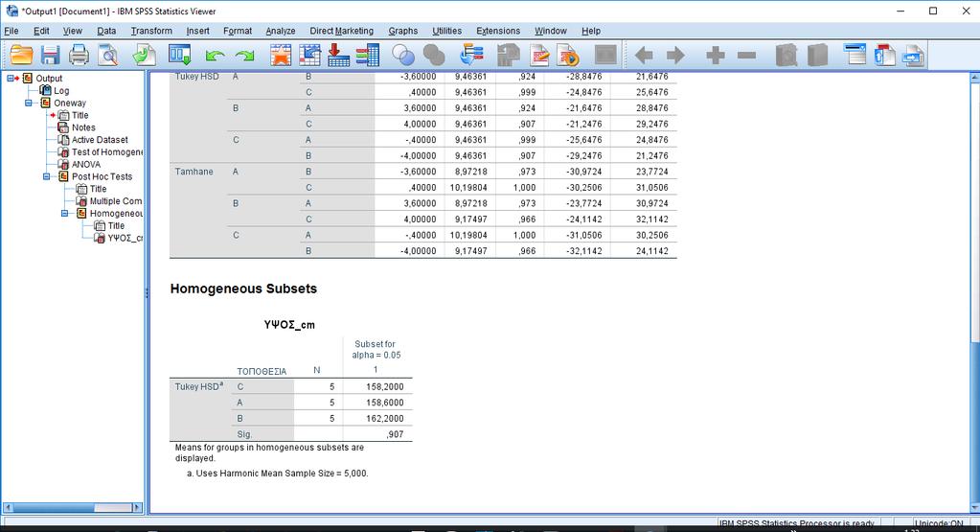Select the Notes item in outline pane
Viewport: 980px width, 532px height.
pyautogui.click(x=83, y=127)
